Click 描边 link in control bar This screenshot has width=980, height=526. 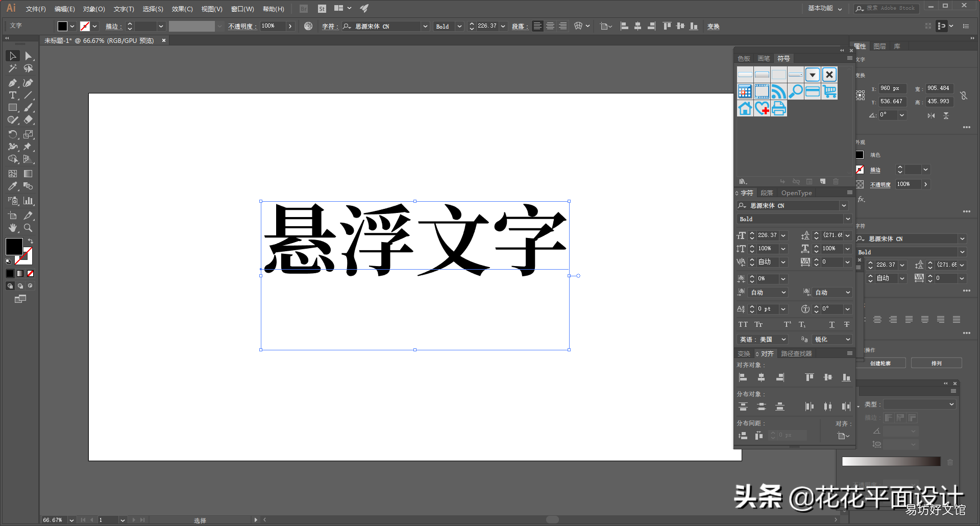(112, 26)
